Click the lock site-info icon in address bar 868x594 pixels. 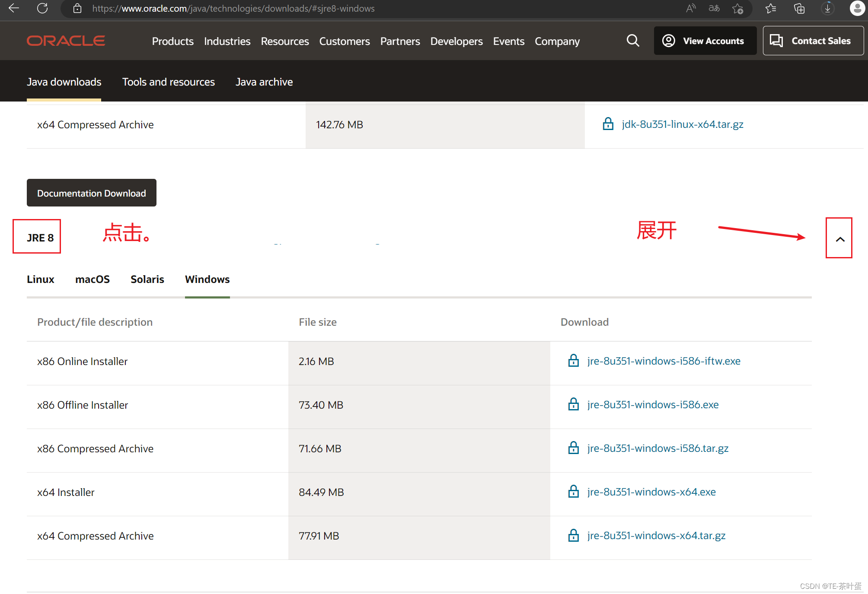(77, 8)
